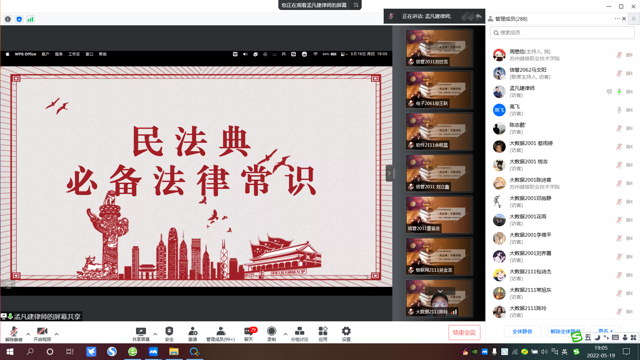Open 聊天 chat with the red badge
Screen dimensions: 640x360
tap(249, 333)
